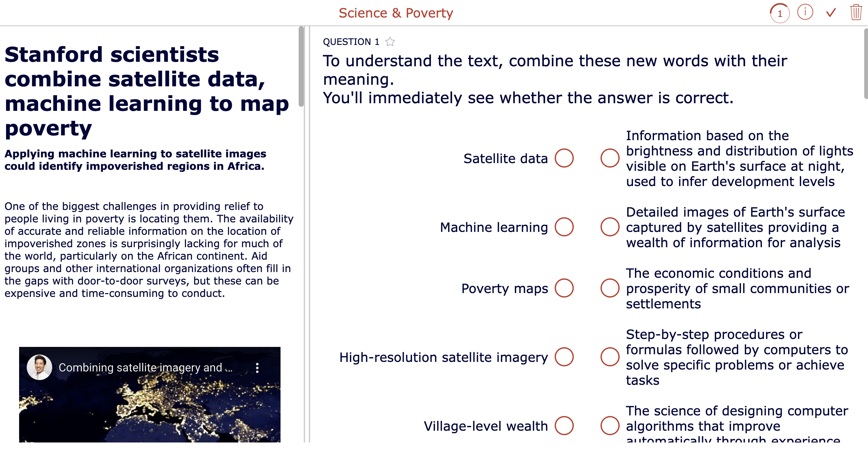The height and width of the screenshot is (460, 868).
Task: Click the right-side vertical scrollbar
Action: coord(865,61)
